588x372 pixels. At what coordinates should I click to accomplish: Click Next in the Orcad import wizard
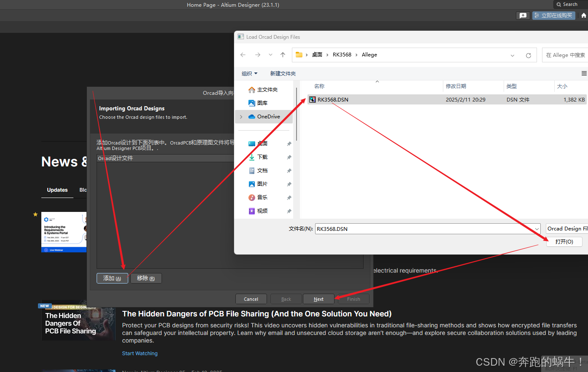tap(318, 299)
